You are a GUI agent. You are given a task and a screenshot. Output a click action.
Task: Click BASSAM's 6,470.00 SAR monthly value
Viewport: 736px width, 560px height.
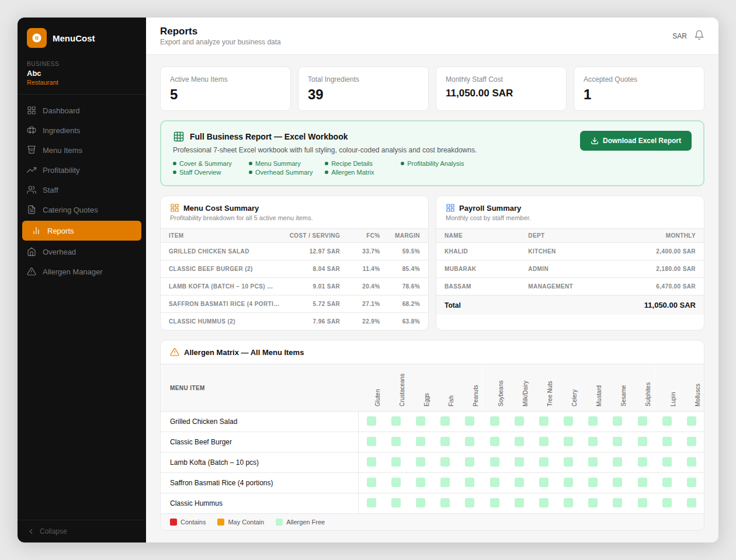click(x=676, y=286)
